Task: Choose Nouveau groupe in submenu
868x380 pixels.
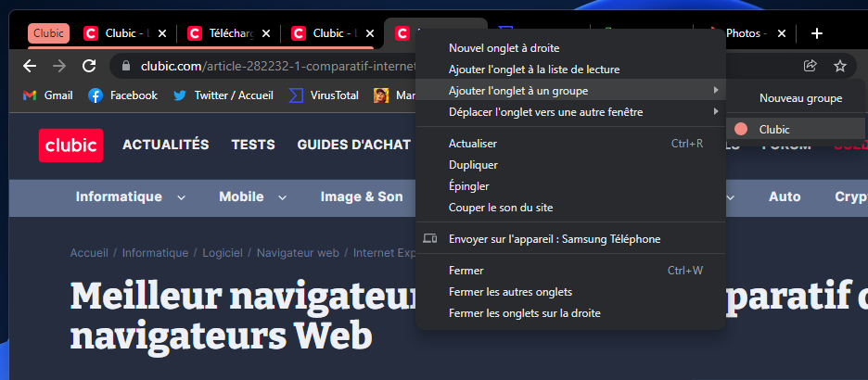Action: click(x=795, y=98)
